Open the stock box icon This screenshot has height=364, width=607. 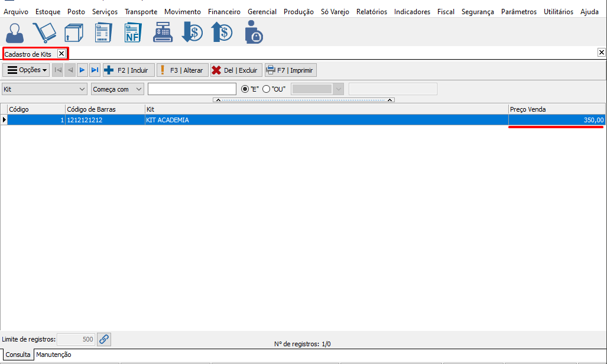click(74, 32)
